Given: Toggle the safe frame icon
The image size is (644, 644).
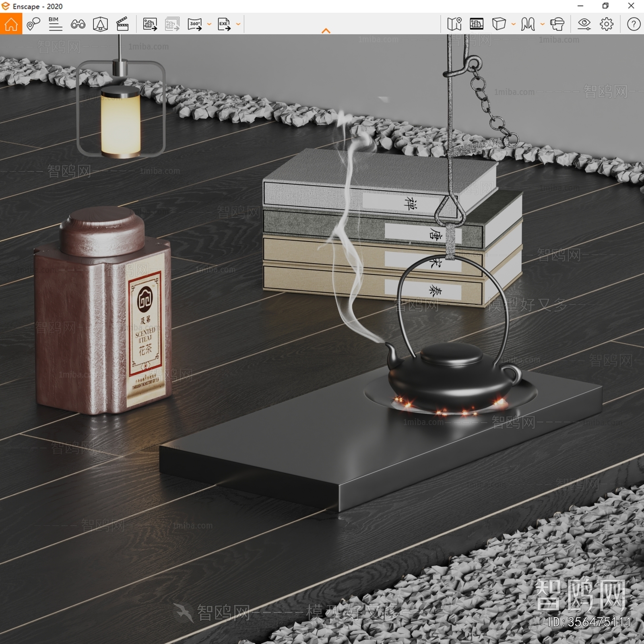Looking at the screenshot, I should [x=100, y=24].
